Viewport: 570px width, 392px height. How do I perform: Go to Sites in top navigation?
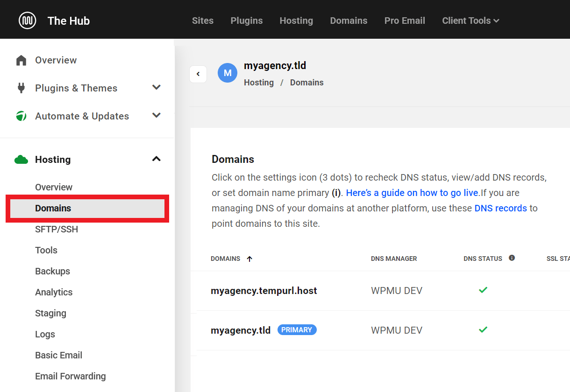203,21
